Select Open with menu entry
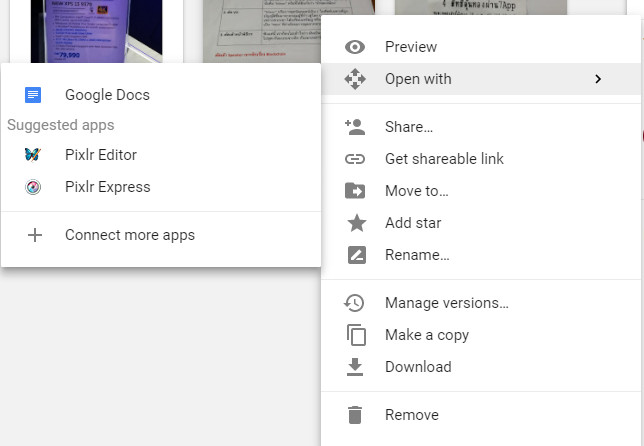 point(481,79)
